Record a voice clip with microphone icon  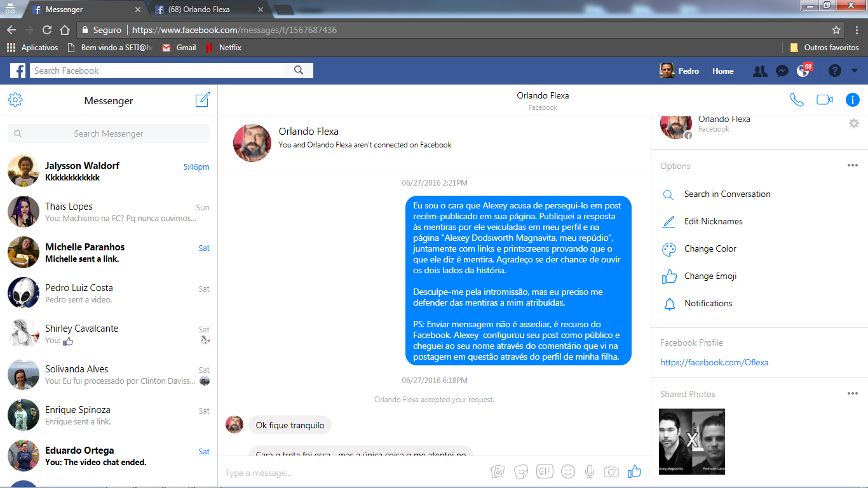click(x=590, y=471)
